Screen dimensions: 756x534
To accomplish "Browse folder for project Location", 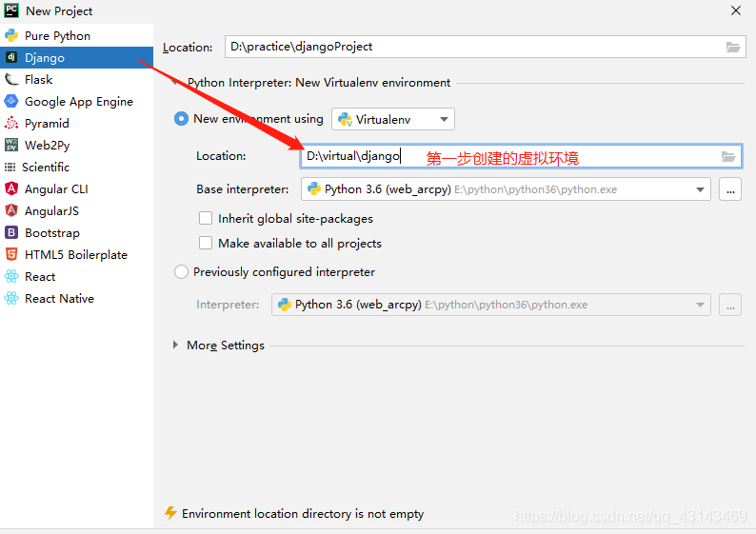I will [733, 48].
